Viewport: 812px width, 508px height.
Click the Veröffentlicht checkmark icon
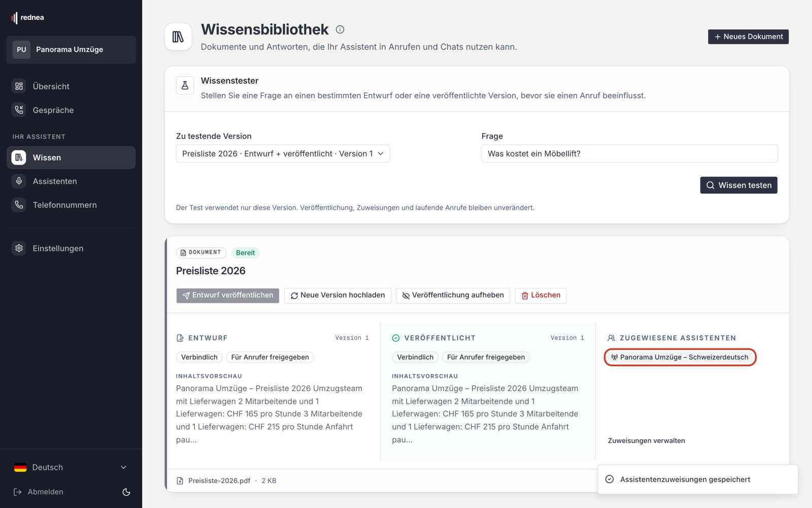point(396,338)
